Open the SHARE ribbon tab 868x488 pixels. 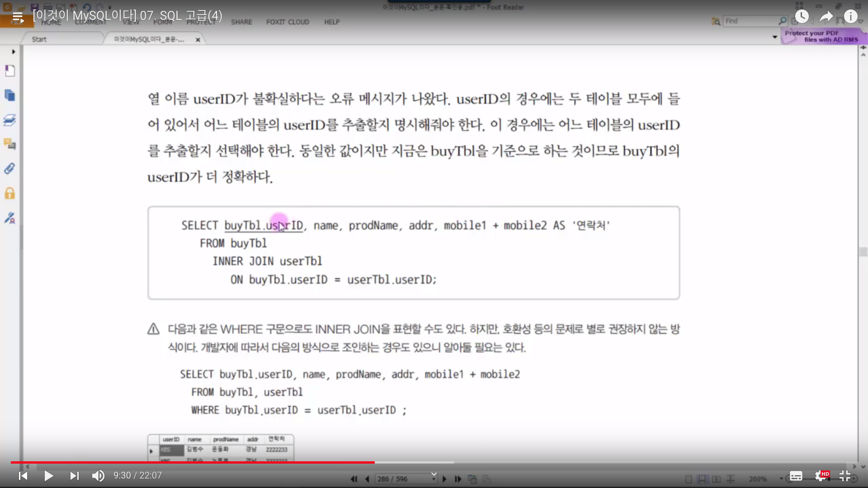click(x=241, y=22)
